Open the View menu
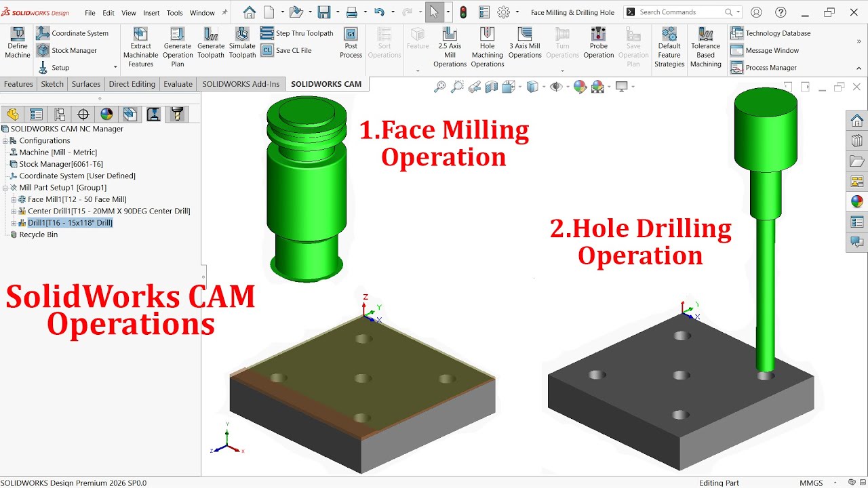The width and height of the screenshot is (868, 488). [x=129, y=13]
